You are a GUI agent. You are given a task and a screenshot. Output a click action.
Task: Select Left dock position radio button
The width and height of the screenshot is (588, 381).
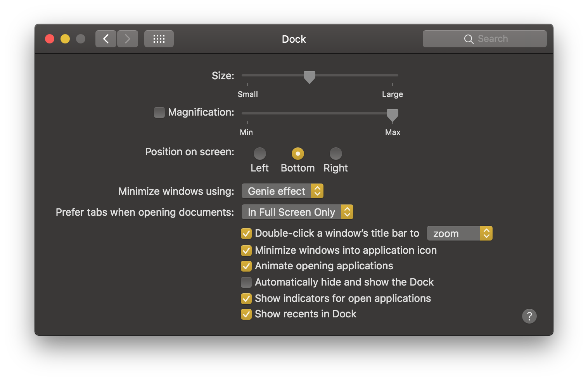[x=260, y=154]
